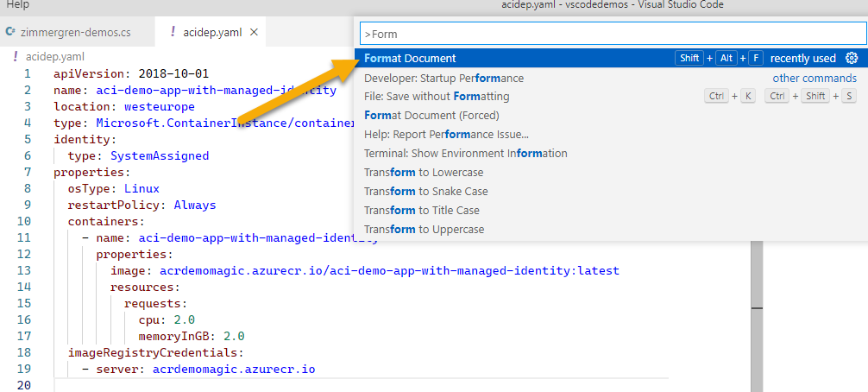The width and height of the screenshot is (868, 392).
Task: Click the YAML exclamation icon in the breadcrumb
Action: [16, 56]
